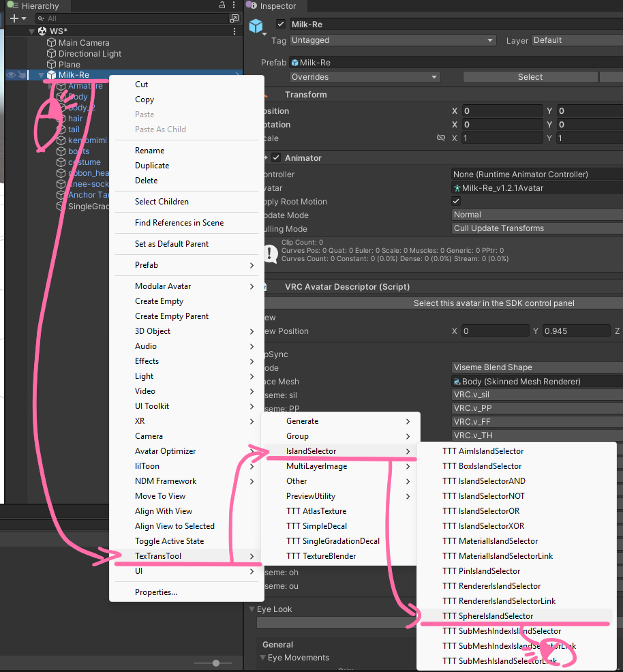Open the Tag dropdown showing Untagged
623x672 pixels.
coord(393,40)
